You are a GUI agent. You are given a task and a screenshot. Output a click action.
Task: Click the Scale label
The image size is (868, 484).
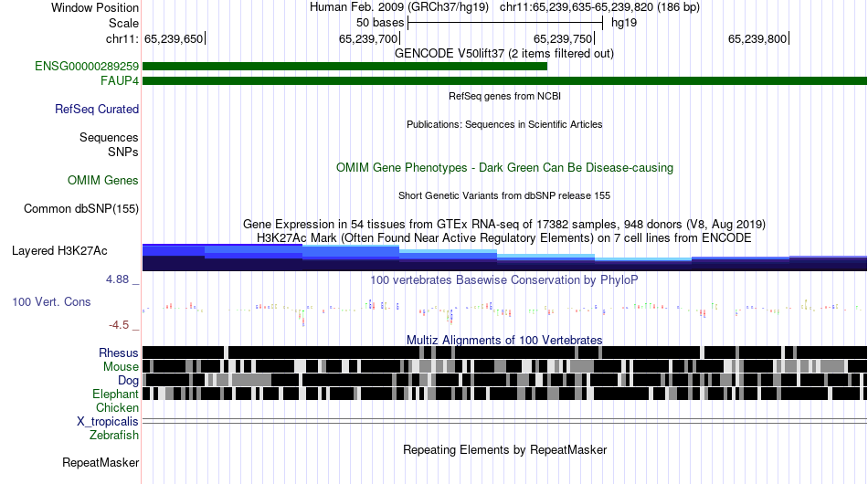[123, 23]
